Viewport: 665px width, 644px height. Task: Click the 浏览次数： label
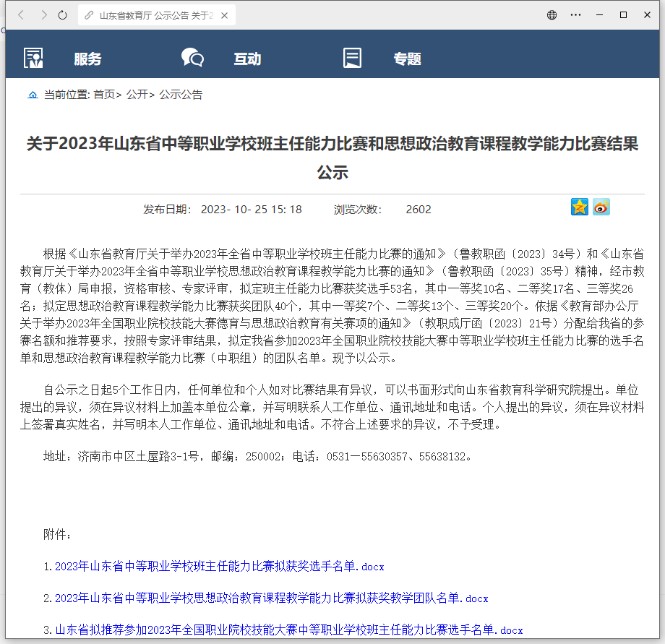coord(358,210)
